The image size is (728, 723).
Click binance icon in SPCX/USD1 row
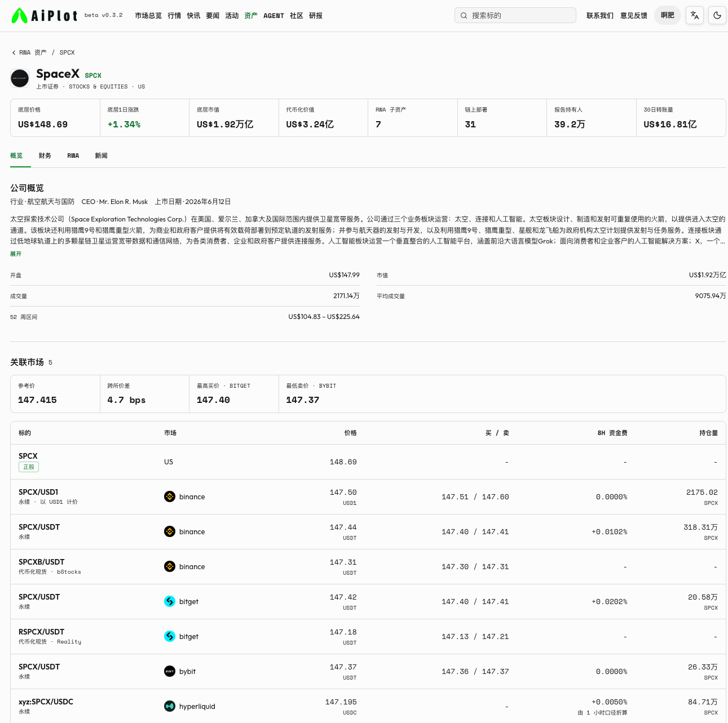point(170,496)
